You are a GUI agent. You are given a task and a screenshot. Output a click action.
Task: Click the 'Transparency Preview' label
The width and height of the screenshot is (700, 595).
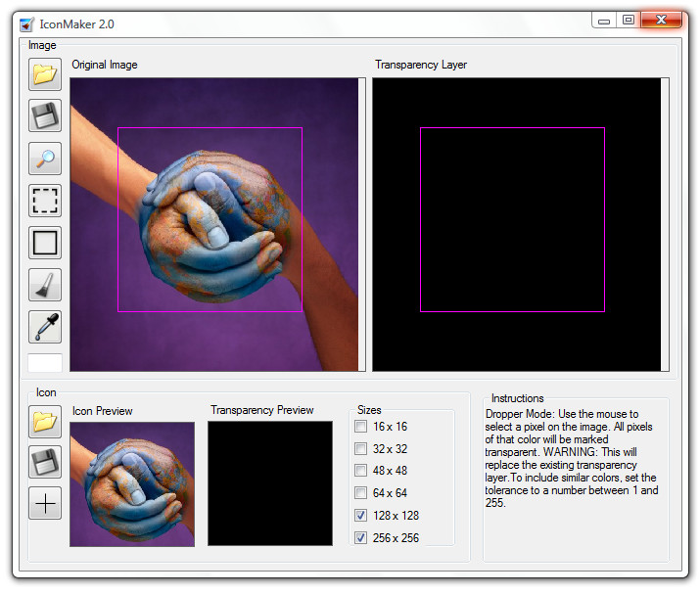tap(262, 410)
